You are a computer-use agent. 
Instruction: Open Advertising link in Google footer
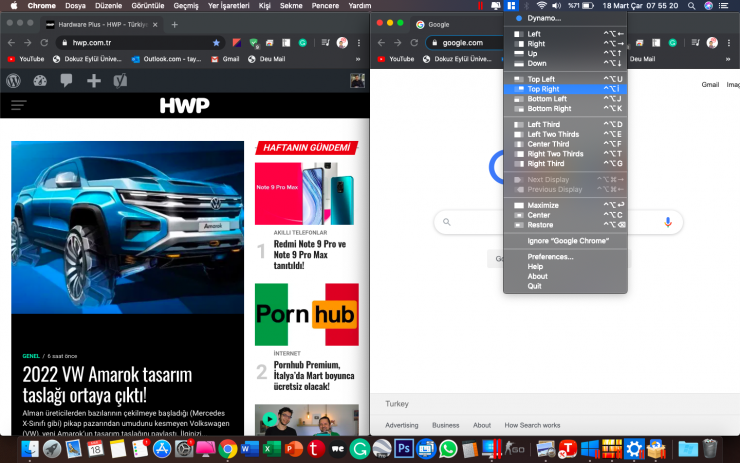[402, 425]
